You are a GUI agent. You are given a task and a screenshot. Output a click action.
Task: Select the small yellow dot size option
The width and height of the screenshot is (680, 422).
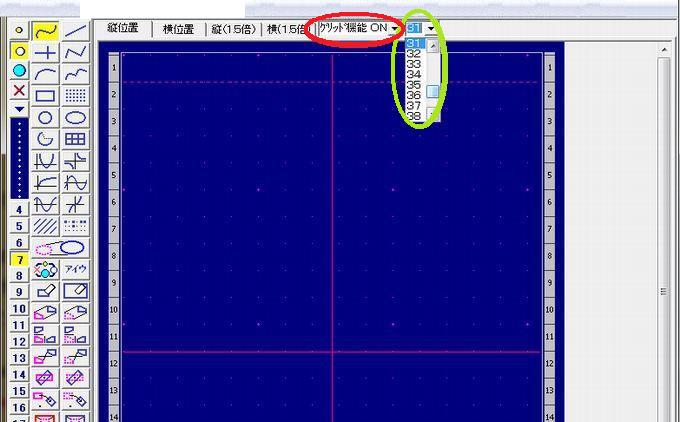pyautogui.click(x=18, y=31)
